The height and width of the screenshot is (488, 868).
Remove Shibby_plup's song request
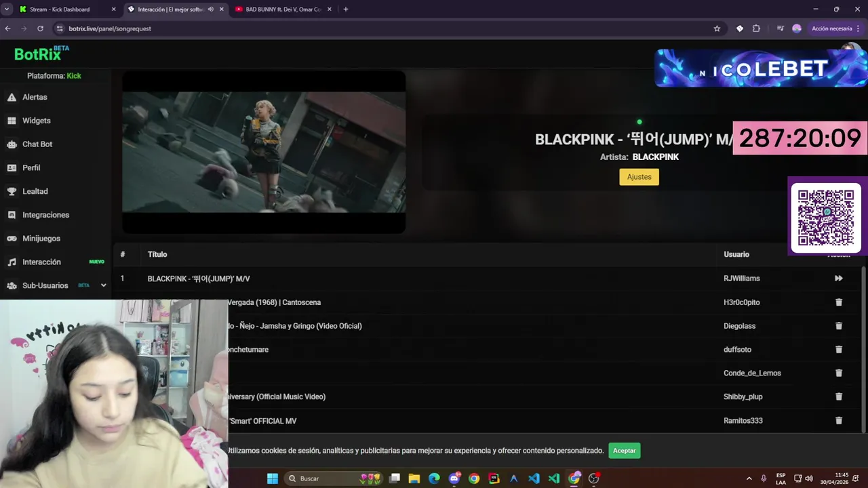(x=839, y=396)
